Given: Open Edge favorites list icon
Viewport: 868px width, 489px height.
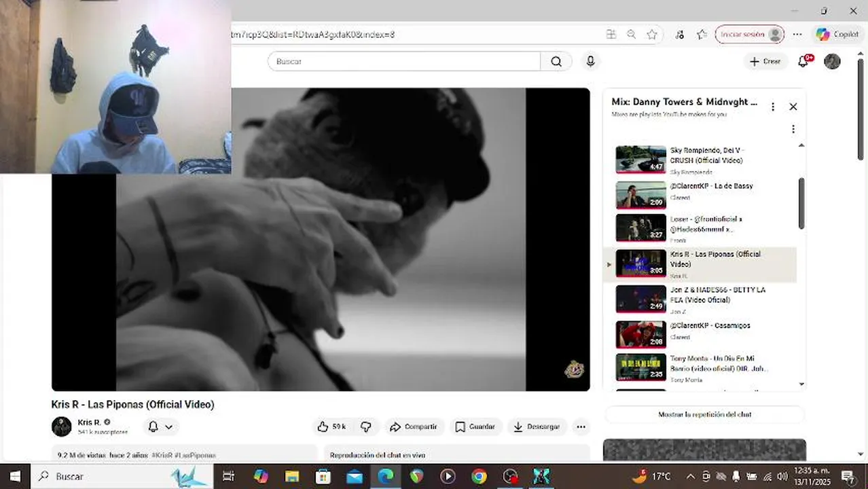Looking at the screenshot, I should coord(702,35).
